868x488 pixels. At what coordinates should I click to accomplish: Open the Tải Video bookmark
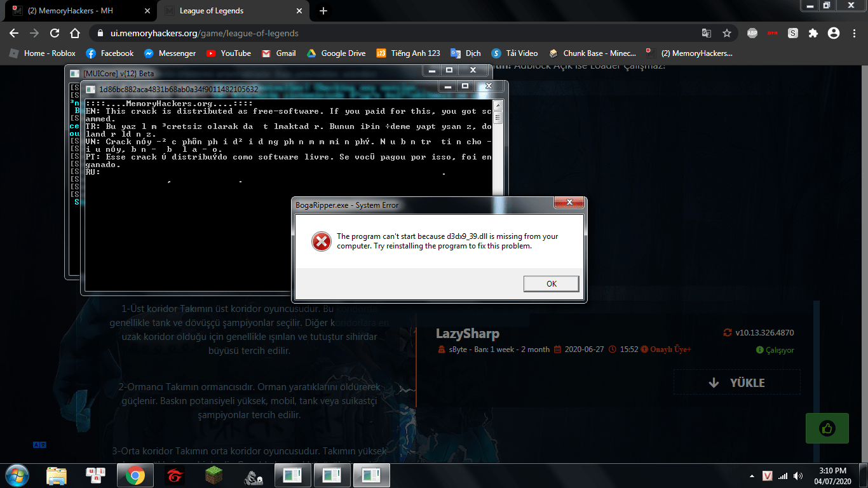point(514,53)
